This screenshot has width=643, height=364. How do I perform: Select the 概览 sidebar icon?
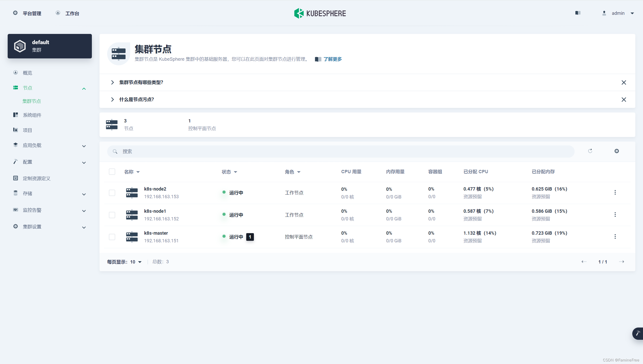(15, 72)
